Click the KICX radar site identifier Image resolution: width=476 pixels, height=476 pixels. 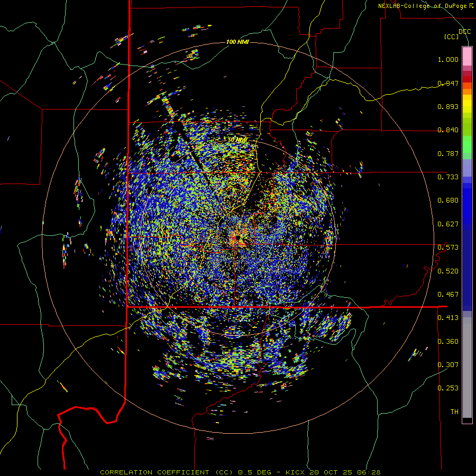coord(295,472)
